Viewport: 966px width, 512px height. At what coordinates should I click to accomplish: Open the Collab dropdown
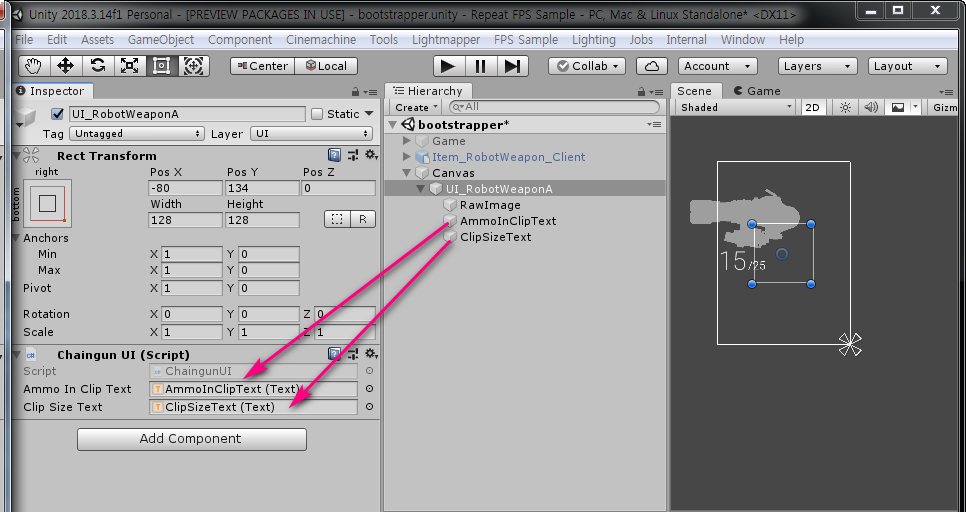pyautogui.click(x=587, y=66)
